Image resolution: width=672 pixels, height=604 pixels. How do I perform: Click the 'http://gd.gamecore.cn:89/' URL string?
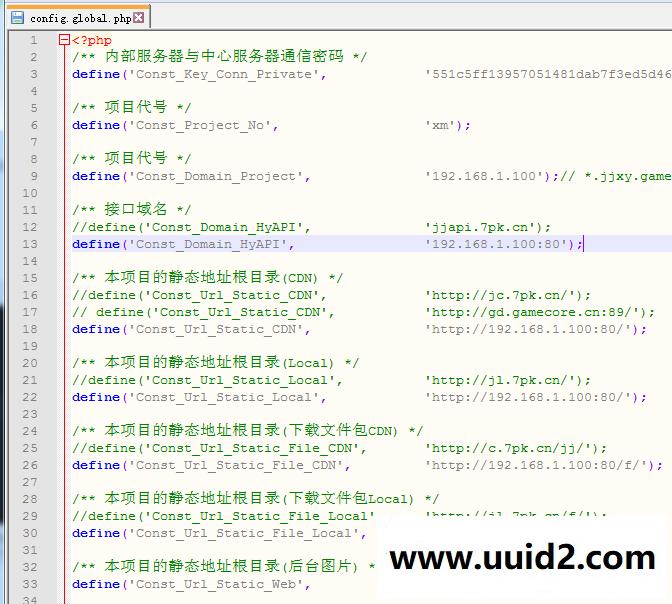click(535, 312)
